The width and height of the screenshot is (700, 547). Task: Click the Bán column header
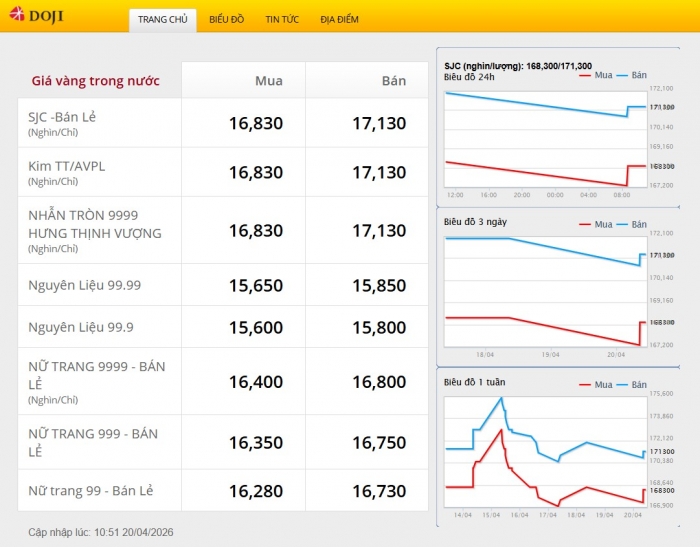coord(393,81)
